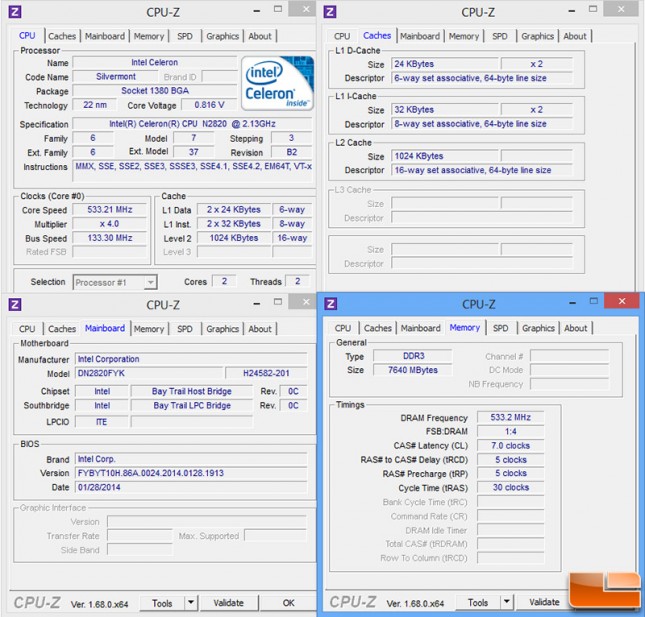Open Mainboard tab in the Memory window
This screenshot has height=617, width=645.
tap(420, 328)
